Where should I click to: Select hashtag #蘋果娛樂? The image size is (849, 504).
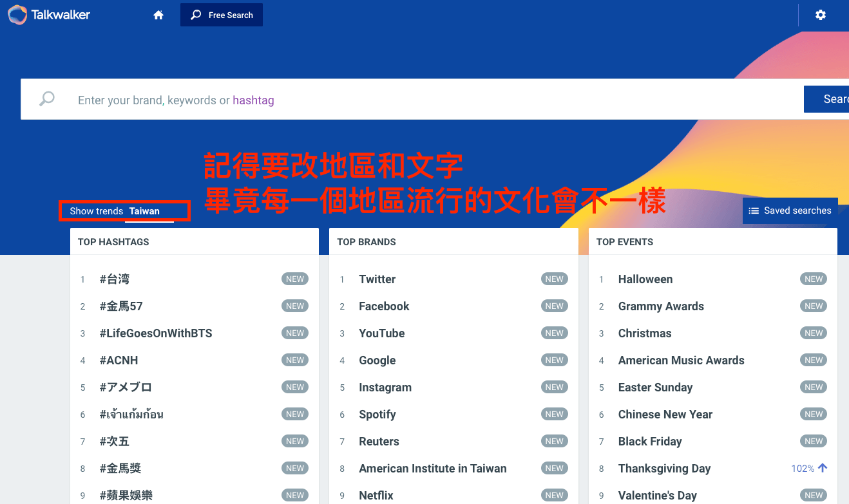(x=126, y=496)
